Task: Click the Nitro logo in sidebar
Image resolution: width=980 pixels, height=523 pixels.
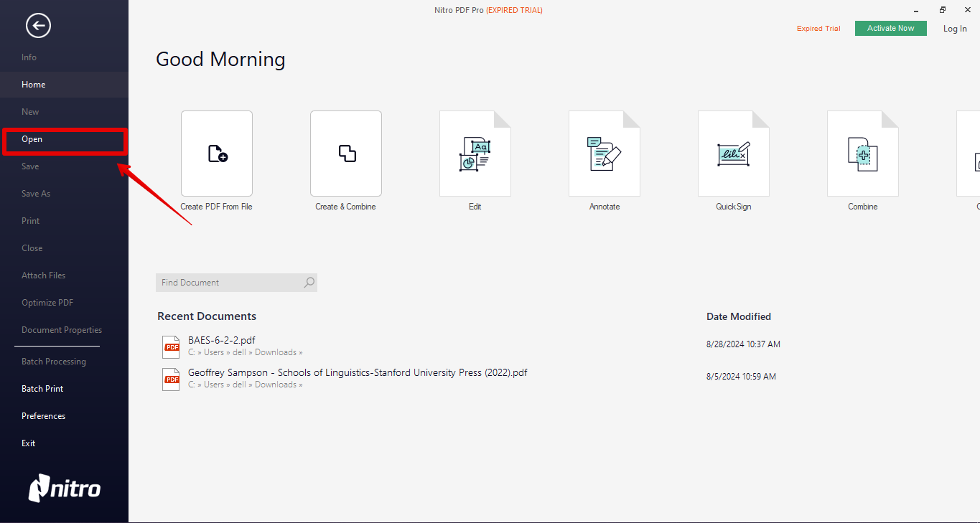Action: [x=65, y=488]
